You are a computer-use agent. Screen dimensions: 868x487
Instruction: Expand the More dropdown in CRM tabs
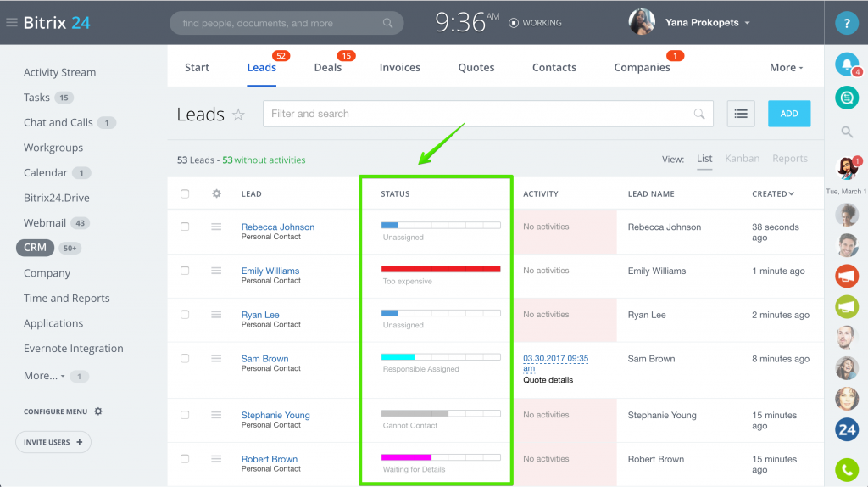point(786,68)
